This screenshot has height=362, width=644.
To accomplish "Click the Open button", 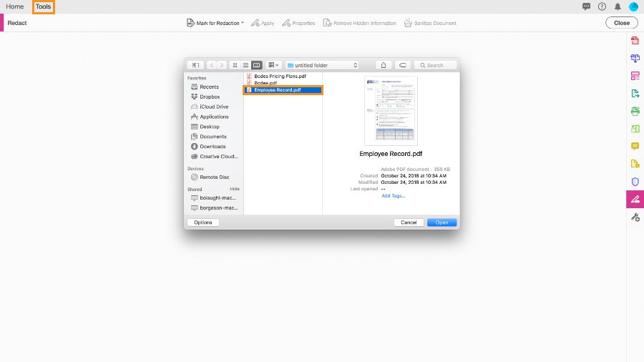I will tap(441, 222).
